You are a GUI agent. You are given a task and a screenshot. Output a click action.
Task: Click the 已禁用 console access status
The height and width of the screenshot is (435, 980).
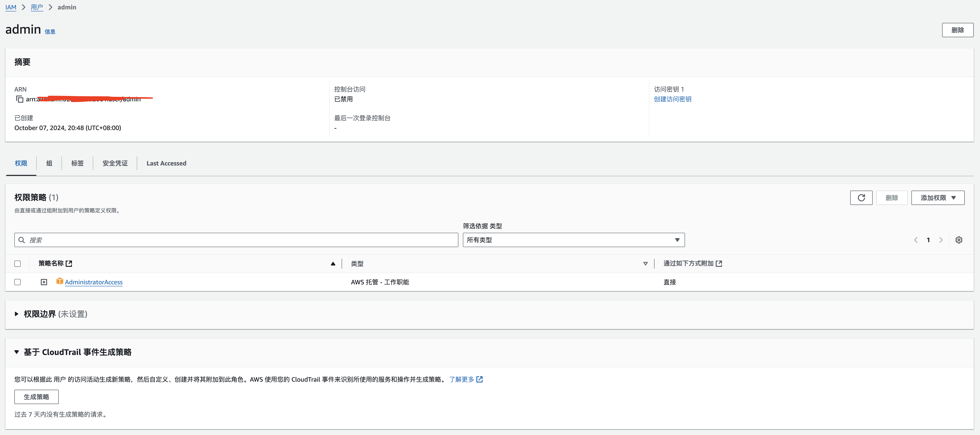[343, 99]
